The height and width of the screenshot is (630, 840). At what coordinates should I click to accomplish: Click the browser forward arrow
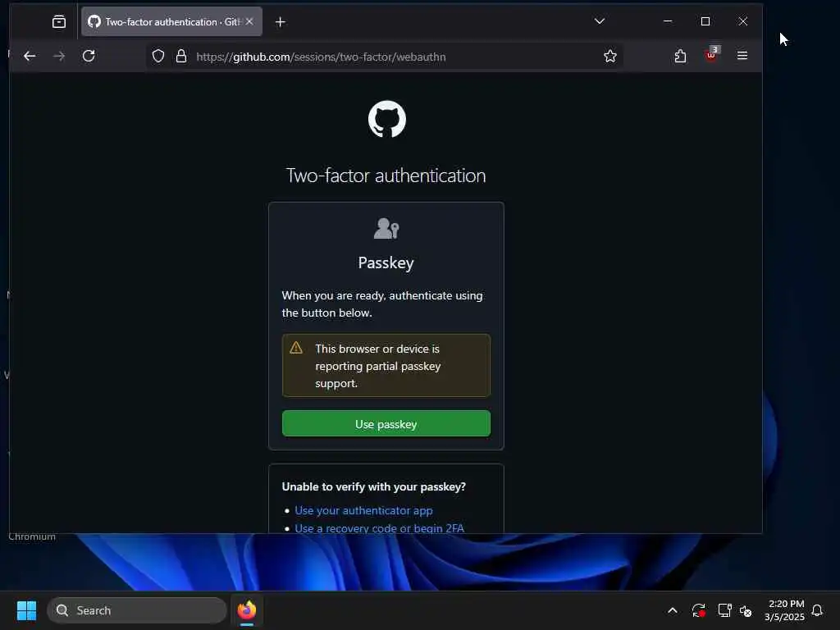click(59, 56)
